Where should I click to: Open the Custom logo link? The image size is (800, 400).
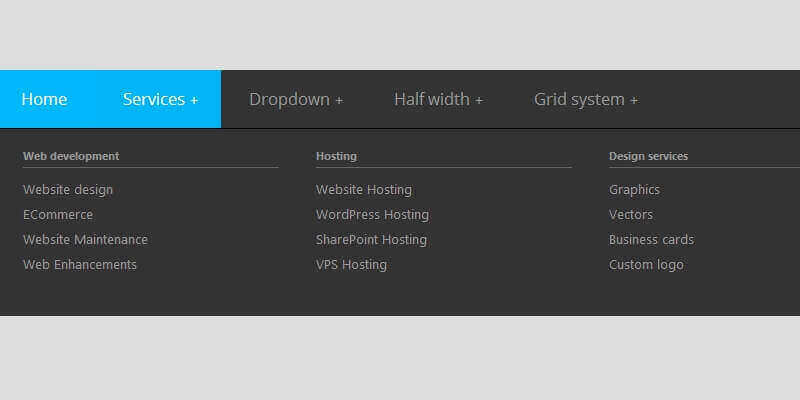tap(646, 265)
